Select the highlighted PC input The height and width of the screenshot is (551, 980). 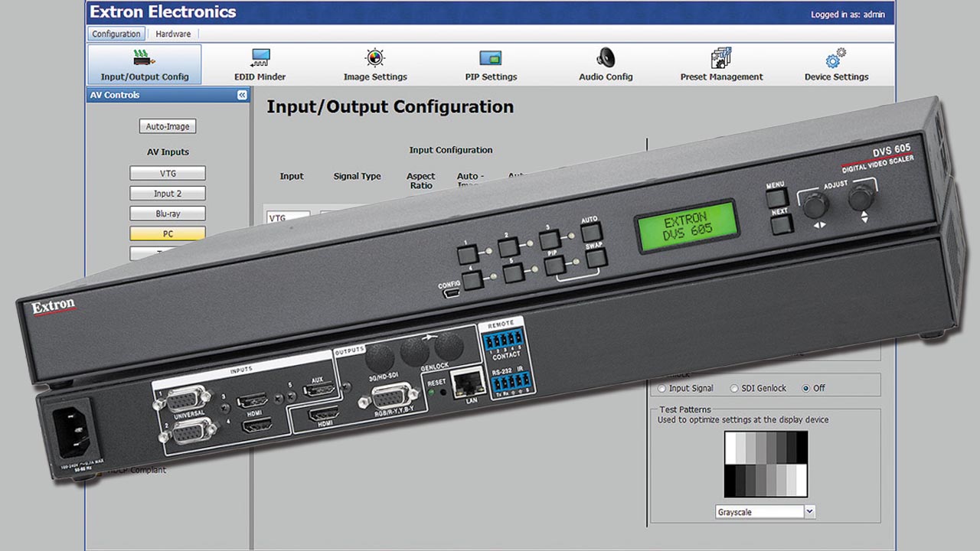pyautogui.click(x=168, y=233)
